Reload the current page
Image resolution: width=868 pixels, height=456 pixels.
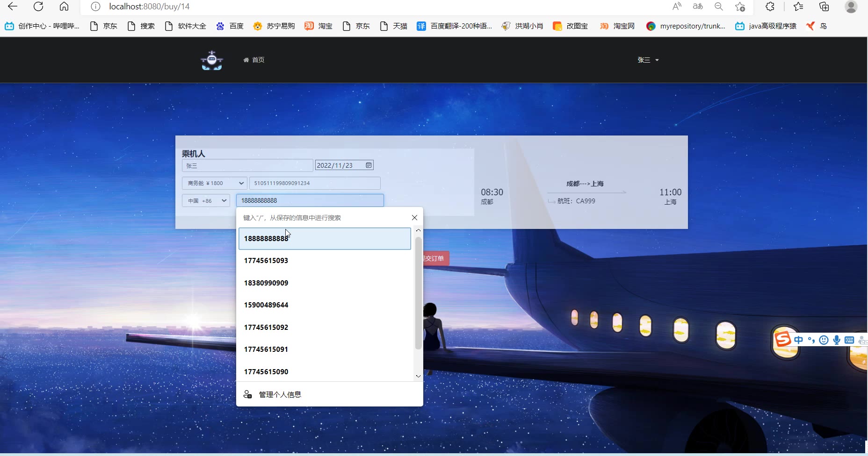coord(38,7)
